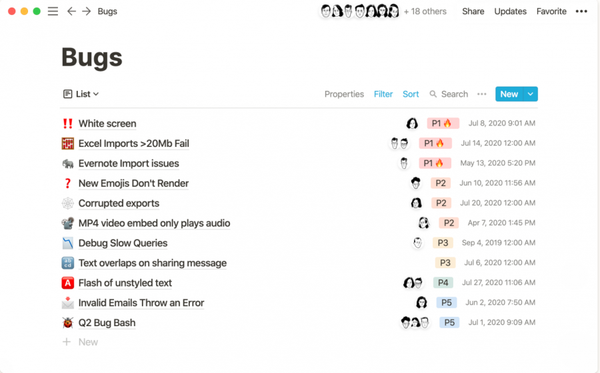
Task: Open the White screen bug
Action: 107,124
